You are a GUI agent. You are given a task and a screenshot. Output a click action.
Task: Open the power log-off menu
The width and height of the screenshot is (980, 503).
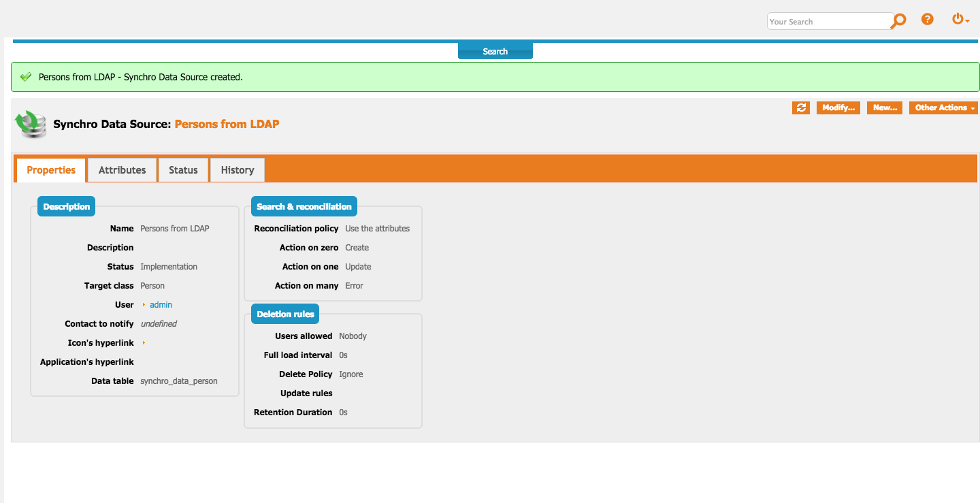click(x=960, y=20)
